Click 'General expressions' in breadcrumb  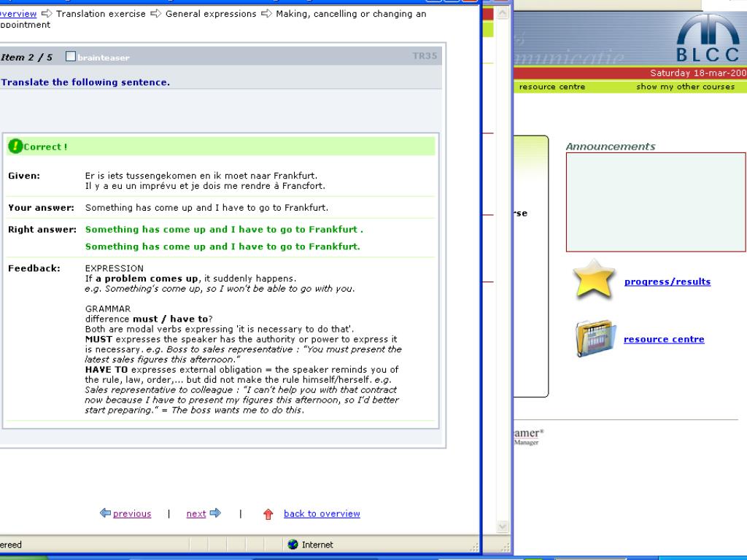pos(211,14)
